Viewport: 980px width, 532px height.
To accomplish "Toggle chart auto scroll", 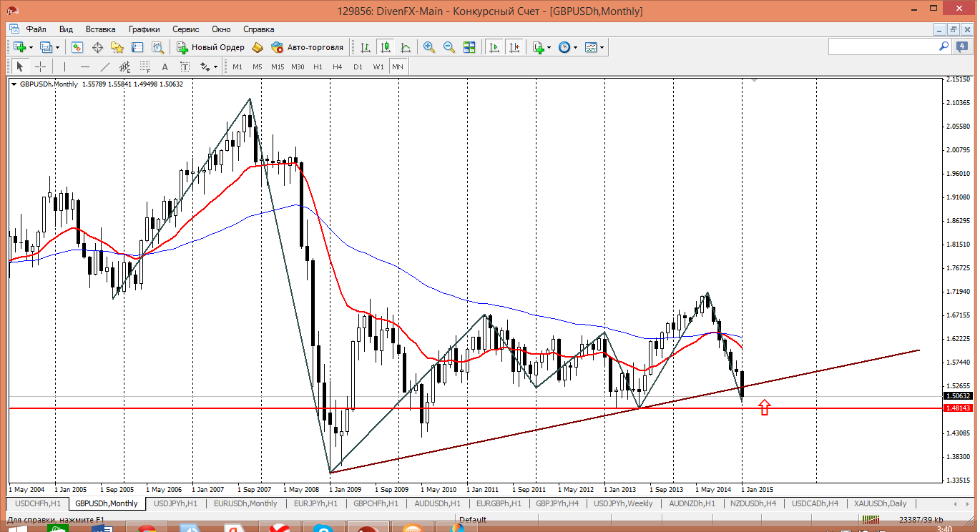I will click(494, 47).
